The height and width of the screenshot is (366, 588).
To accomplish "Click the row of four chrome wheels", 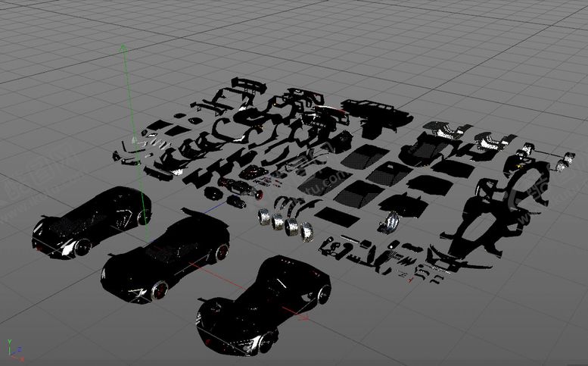I will tap(286, 222).
